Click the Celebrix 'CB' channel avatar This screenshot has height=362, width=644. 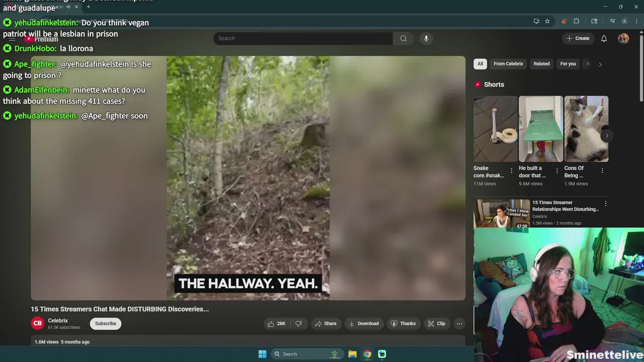[37, 323]
